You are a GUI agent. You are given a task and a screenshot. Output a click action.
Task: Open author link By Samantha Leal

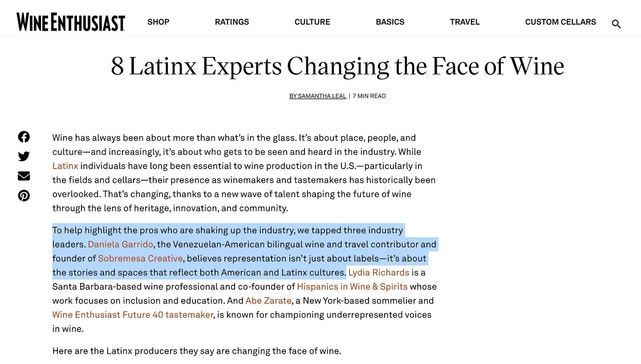318,96
